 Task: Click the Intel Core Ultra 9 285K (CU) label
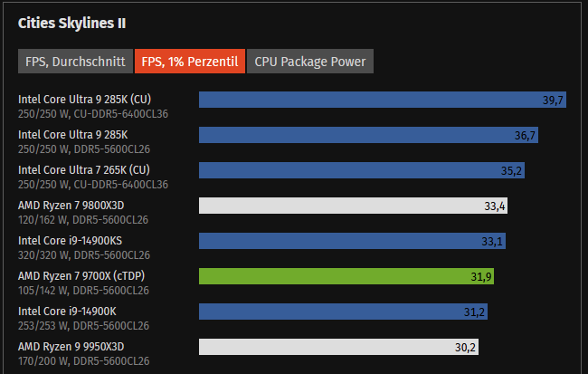click(85, 99)
